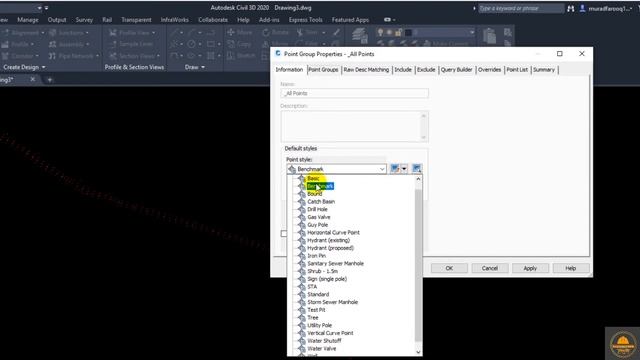Click the Apply button
Viewport: 640px width, 360px height.
tap(530, 268)
